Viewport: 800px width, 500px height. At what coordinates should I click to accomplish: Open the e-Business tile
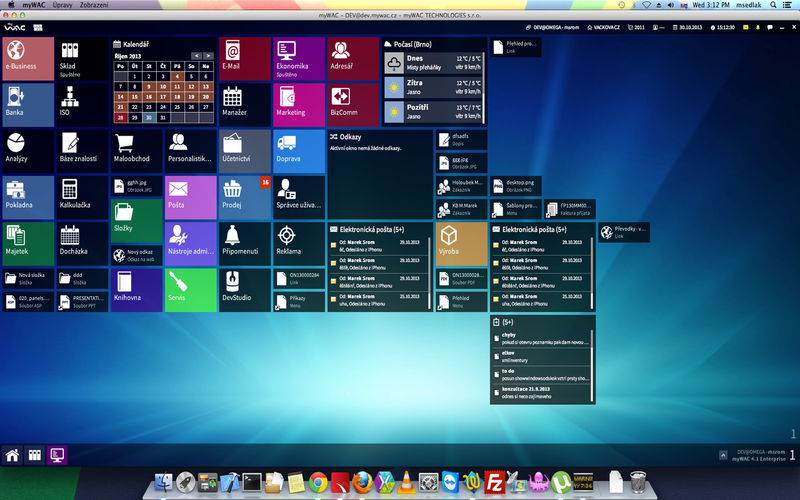tap(28, 59)
